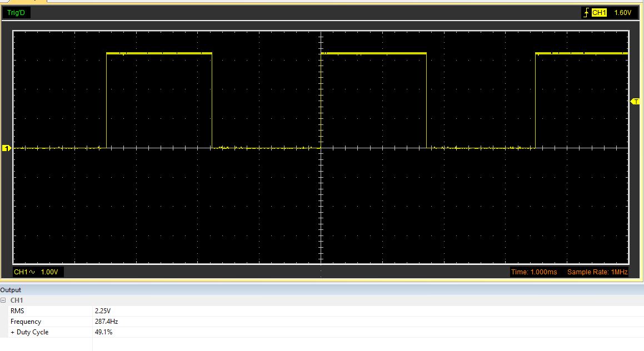This screenshot has height=351, width=644.
Task: Click the 287.4Hz frequency value
Action: (x=106, y=322)
